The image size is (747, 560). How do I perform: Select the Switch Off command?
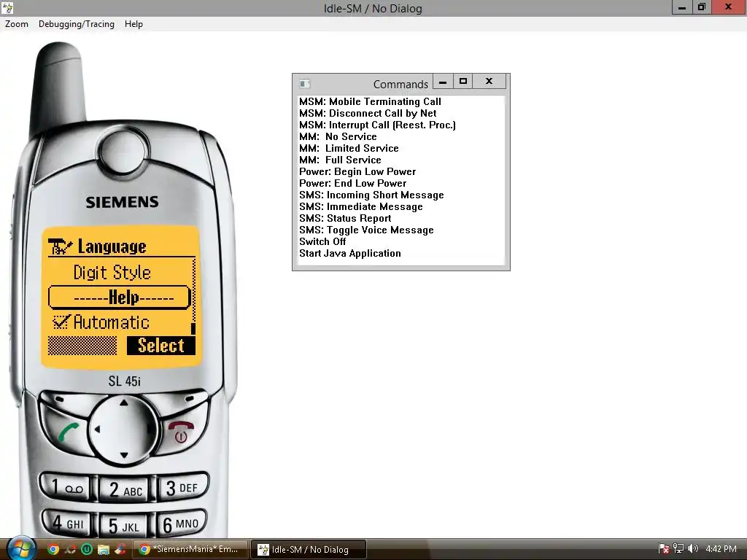[322, 241]
